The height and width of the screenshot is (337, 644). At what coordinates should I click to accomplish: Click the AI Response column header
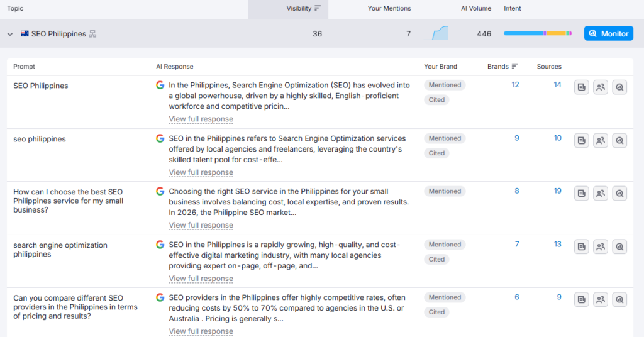click(175, 66)
